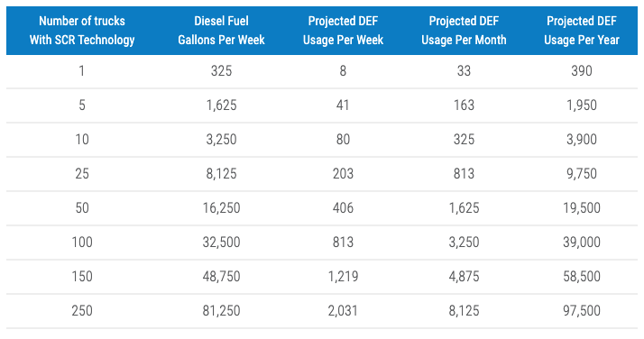Click the 'Projected DEF Usage Per Week' header
Screen dimensions: 644x339
point(343,31)
